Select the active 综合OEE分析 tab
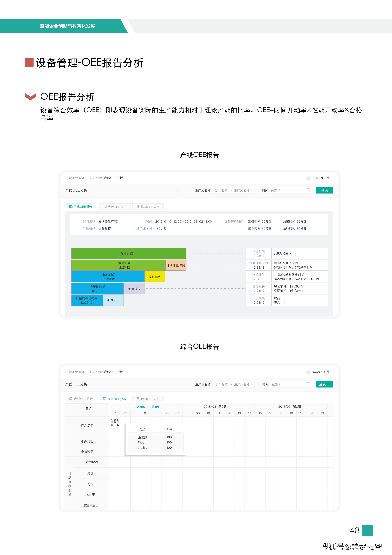The width and height of the screenshot is (392, 555). click(115, 399)
